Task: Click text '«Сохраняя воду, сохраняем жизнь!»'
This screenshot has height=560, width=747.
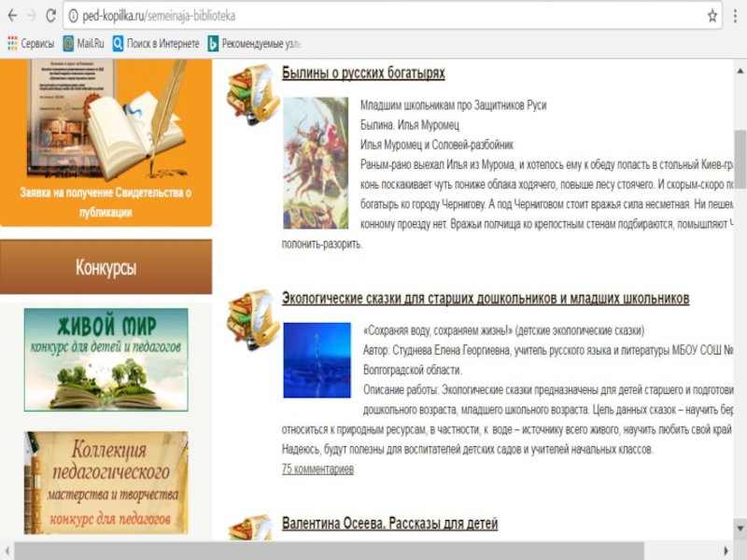Action: click(438, 330)
